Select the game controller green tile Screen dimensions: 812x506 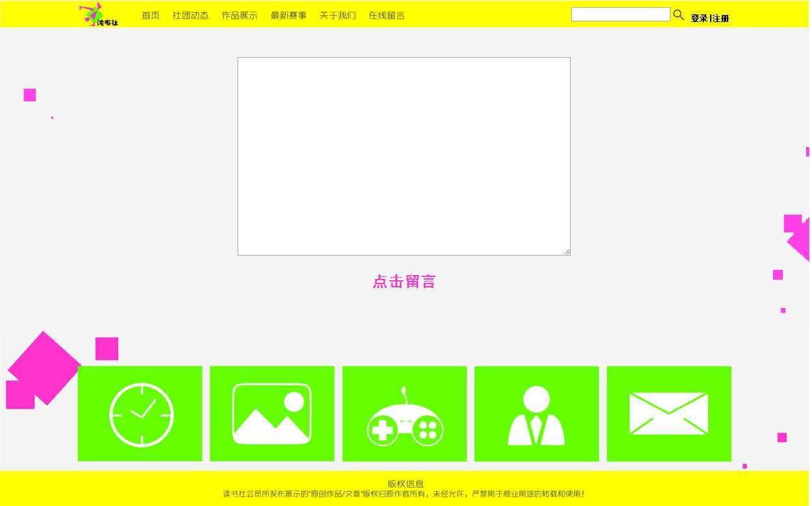[x=404, y=414]
